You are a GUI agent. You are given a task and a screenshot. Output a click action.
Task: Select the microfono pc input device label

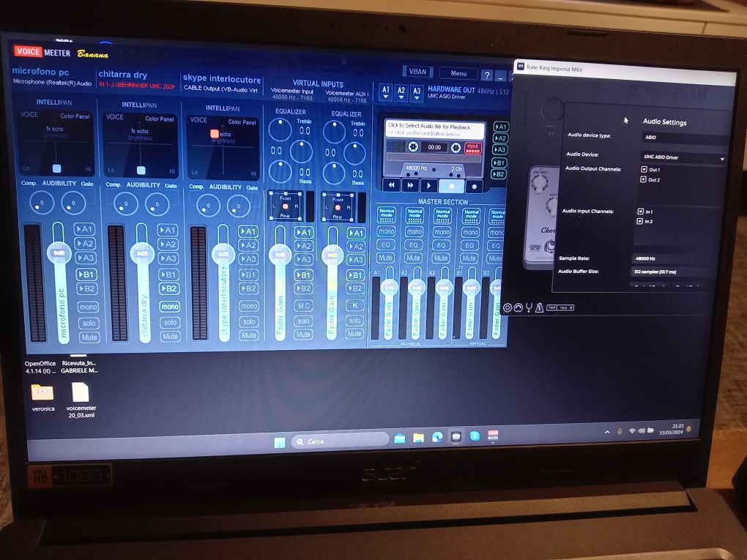pos(53,83)
